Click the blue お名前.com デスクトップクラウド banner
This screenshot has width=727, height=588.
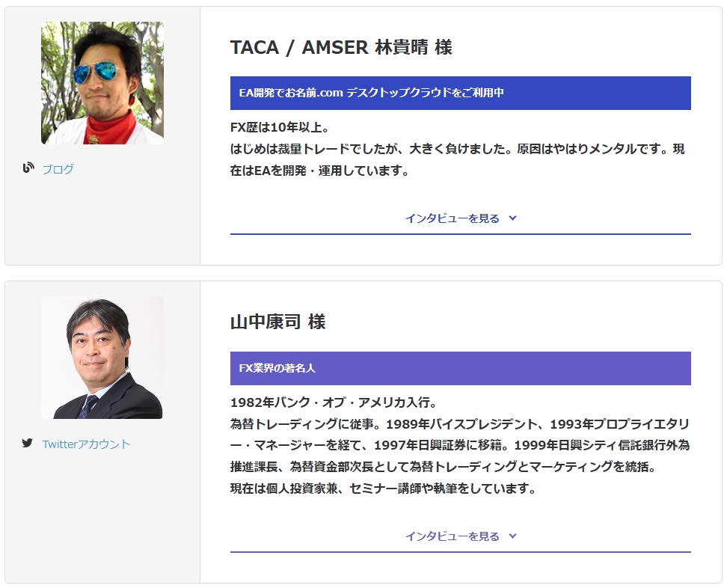coord(460,93)
